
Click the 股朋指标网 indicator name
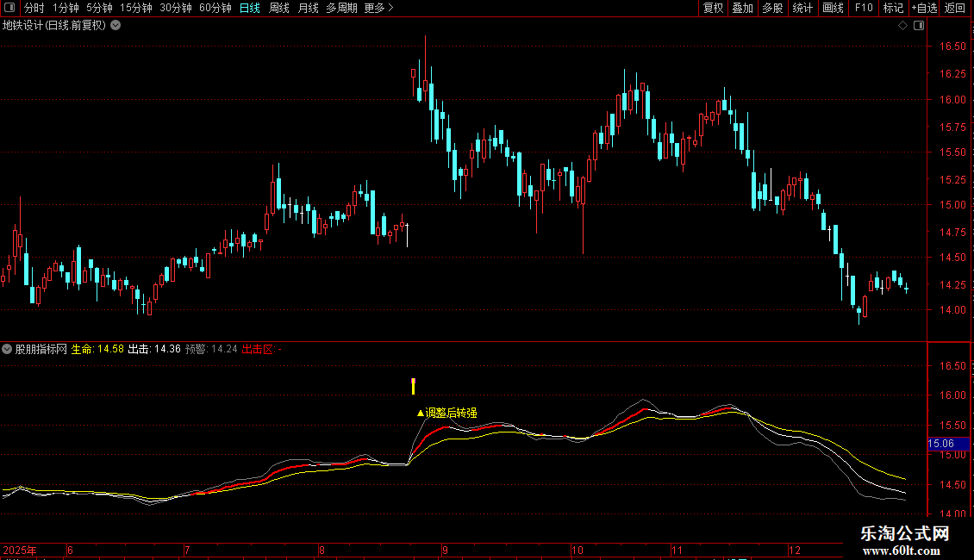[x=41, y=349]
